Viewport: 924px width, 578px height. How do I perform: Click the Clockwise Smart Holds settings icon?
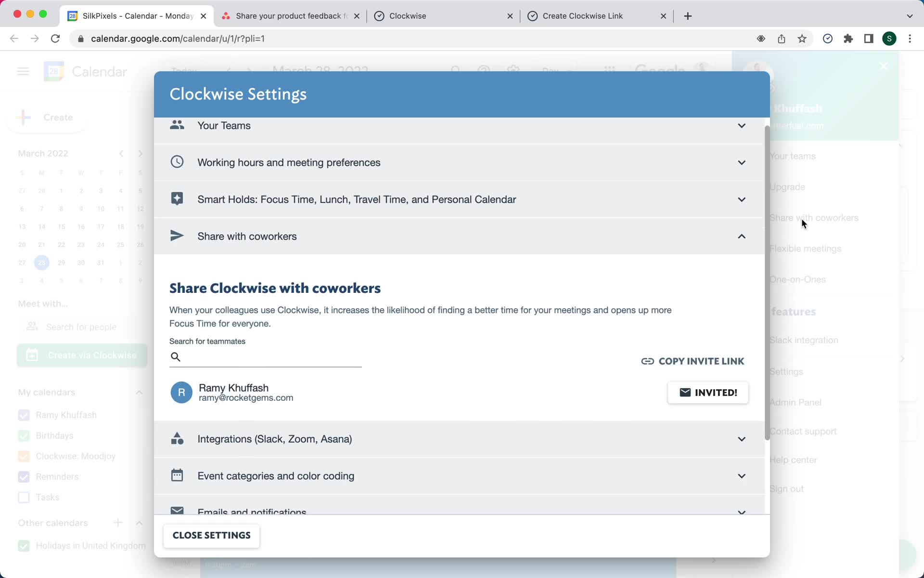point(177,198)
